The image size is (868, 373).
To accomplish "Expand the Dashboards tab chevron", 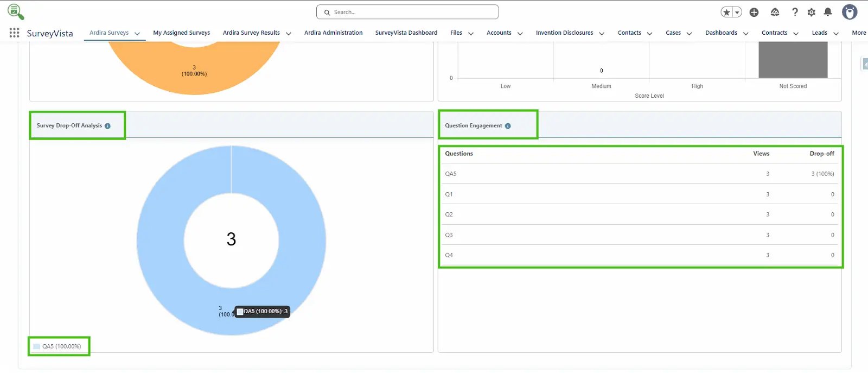I will [746, 34].
